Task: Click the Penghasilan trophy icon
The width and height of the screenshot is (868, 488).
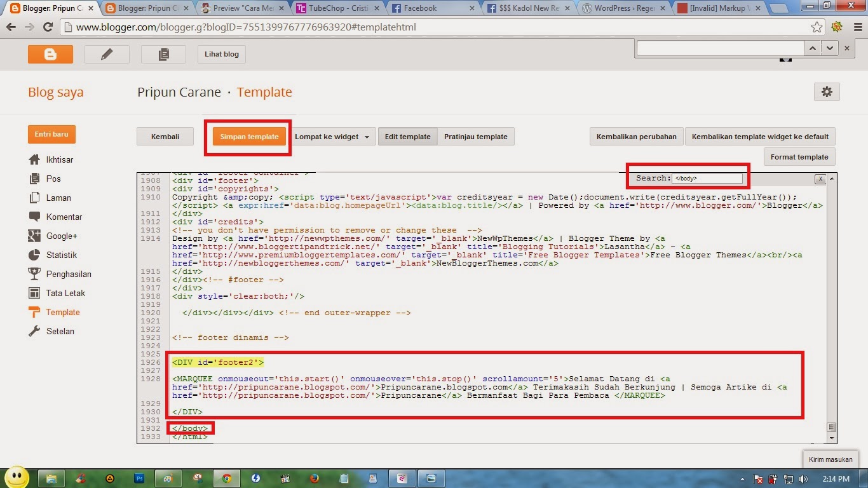Action: coord(34,274)
